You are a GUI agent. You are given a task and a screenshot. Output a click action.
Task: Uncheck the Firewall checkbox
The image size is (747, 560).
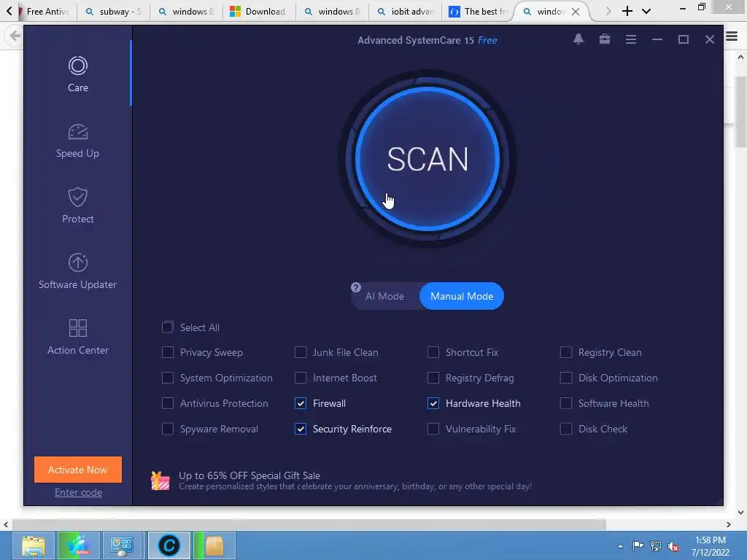pyautogui.click(x=300, y=403)
